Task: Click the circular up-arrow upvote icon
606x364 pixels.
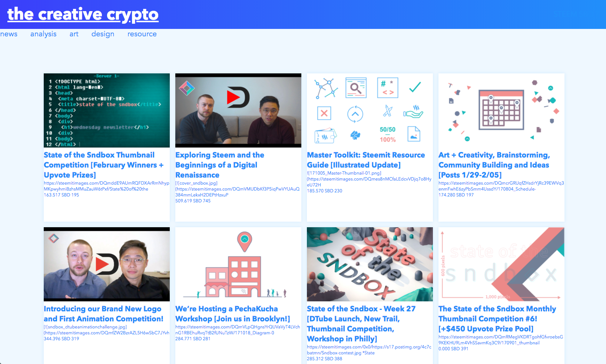Action: [x=355, y=114]
